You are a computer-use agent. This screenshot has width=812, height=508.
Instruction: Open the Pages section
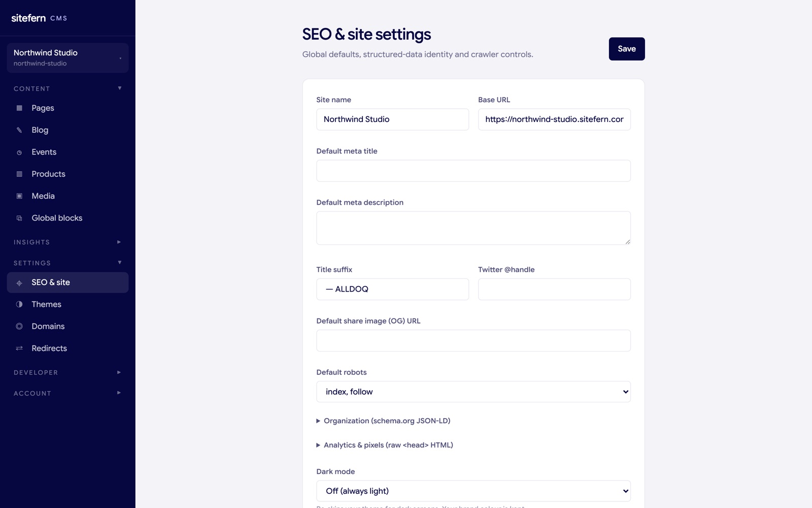tap(67, 108)
